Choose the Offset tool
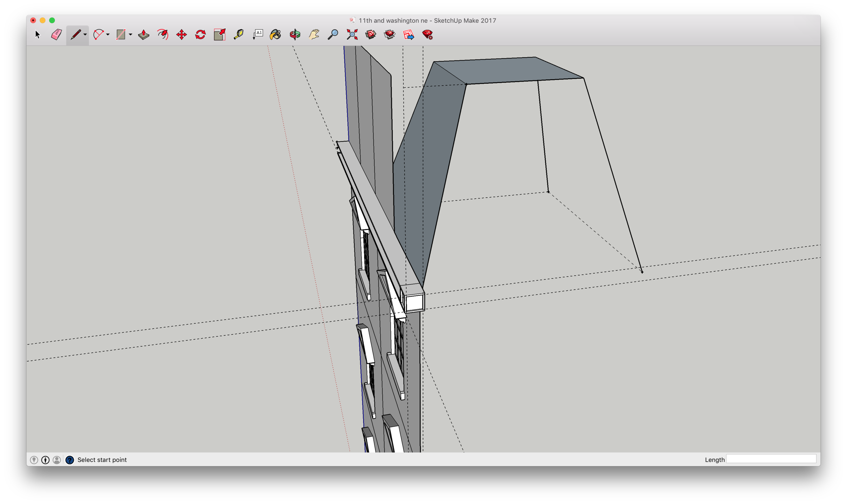Viewport: 847px width, 504px height. pyautogui.click(x=163, y=35)
